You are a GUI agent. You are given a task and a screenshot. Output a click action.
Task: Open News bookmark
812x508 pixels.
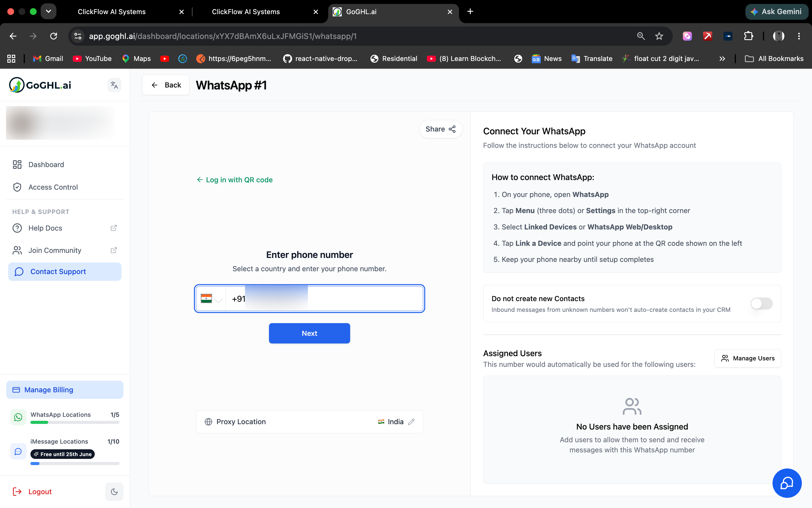[547, 58]
